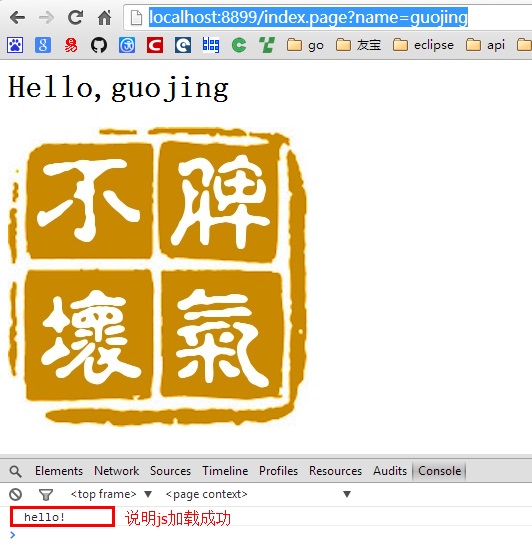This screenshot has height=545, width=532.
Task: Click the golden seal image
Action: 158,277
